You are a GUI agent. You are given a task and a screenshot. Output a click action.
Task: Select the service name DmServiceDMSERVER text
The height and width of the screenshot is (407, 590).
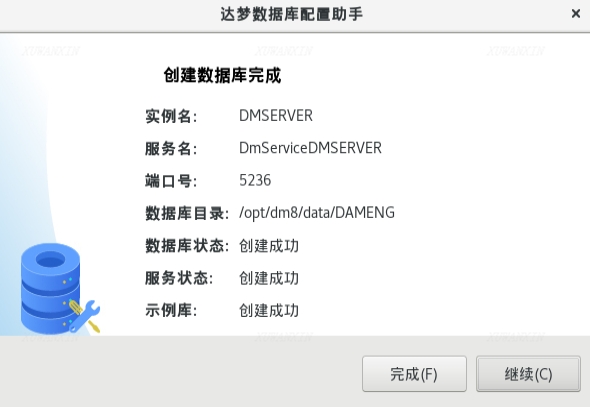coord(310,148)
